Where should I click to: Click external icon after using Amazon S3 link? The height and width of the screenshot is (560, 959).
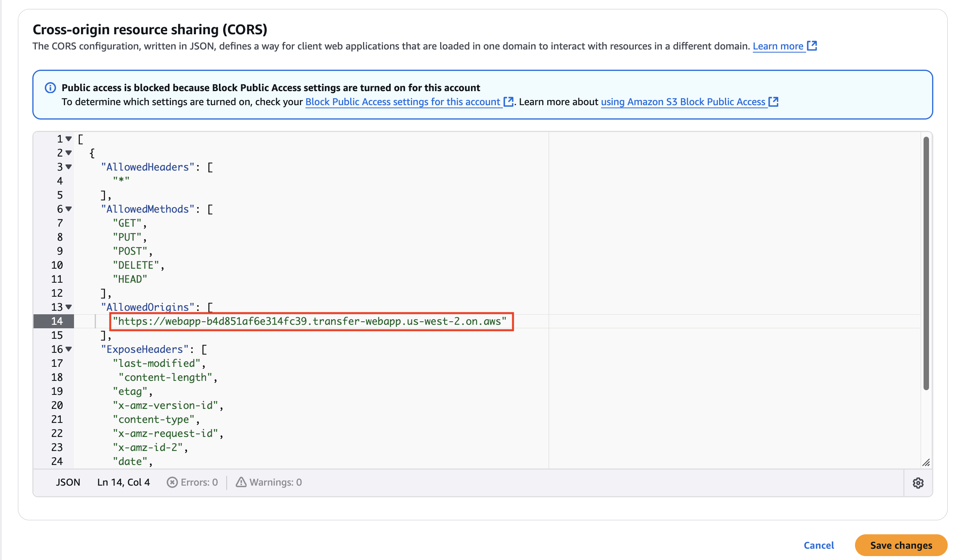[x=773, y=102]
